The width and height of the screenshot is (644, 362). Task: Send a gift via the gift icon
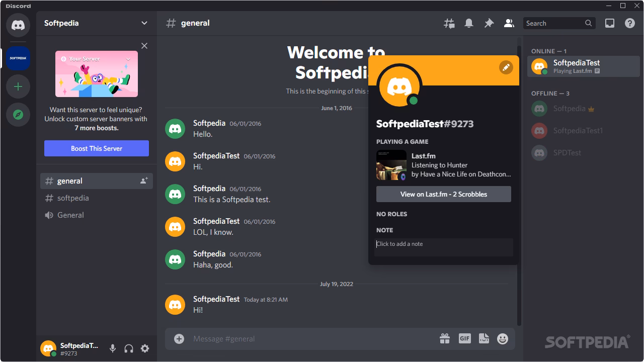tap(445, 338)
